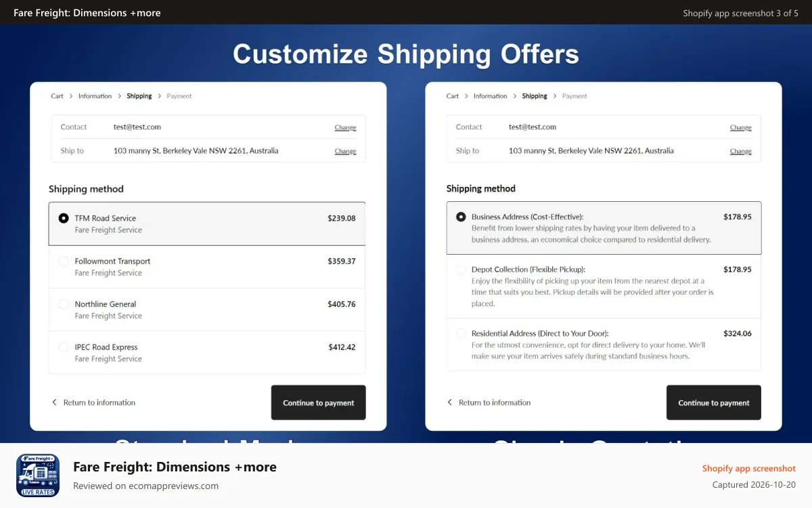
Task: Click Payment breadcrumb in right panel
Action: 574,96
